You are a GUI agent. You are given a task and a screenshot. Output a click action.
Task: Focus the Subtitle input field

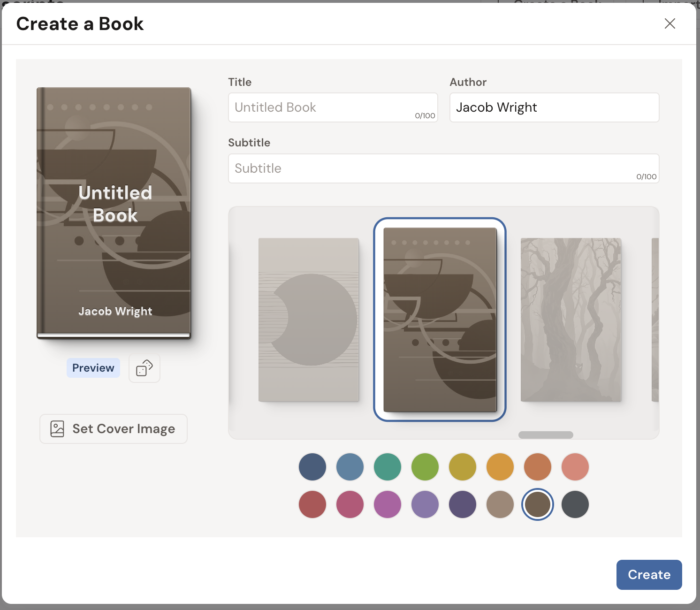coord(444,168)
